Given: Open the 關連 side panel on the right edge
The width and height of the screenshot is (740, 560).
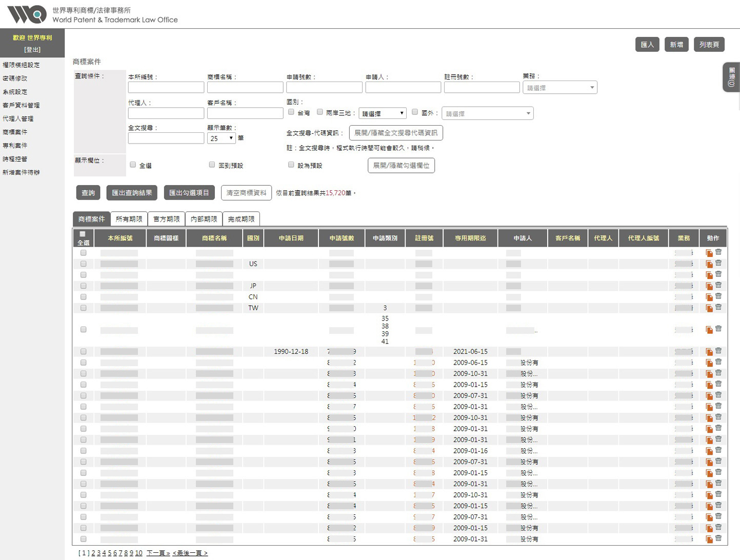Looking at the screenshot, I should click(x=732, y=77).
